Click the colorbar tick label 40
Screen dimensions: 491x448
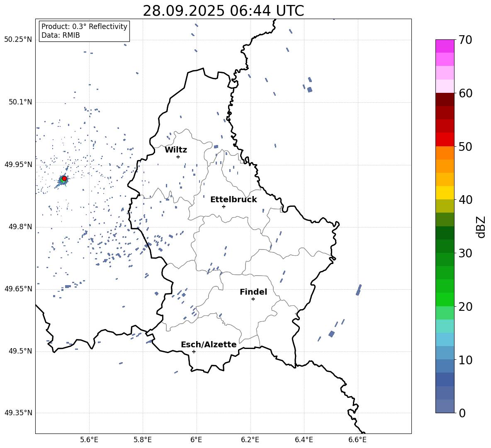click(465, 200)
